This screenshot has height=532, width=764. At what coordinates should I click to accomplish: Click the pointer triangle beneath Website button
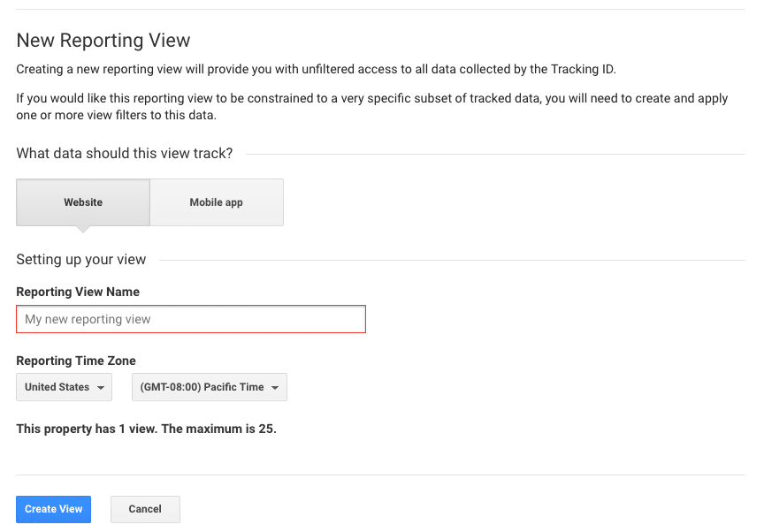tap(83, 229)
